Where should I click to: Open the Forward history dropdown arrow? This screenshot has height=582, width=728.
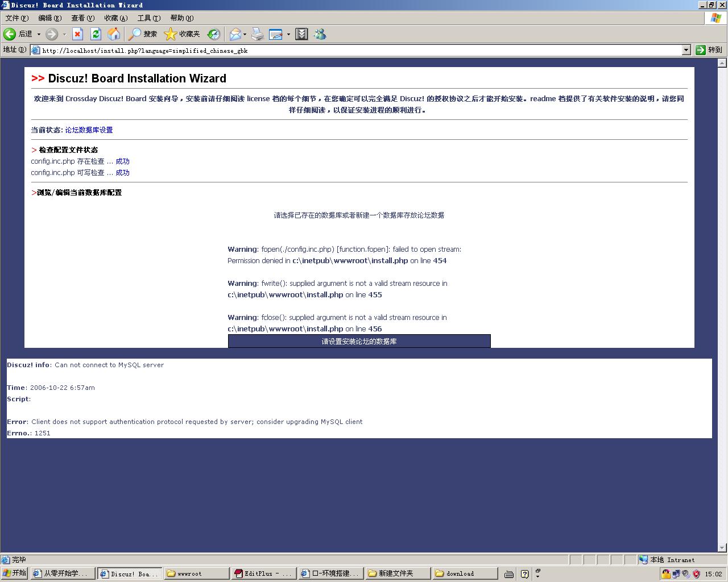point(64,34)
